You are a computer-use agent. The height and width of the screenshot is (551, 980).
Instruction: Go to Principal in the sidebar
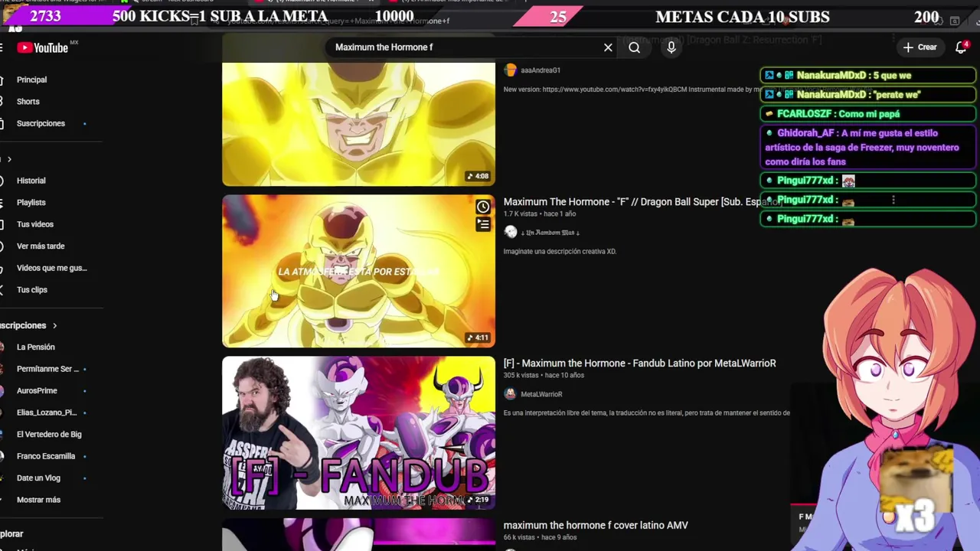pos(32,80)
